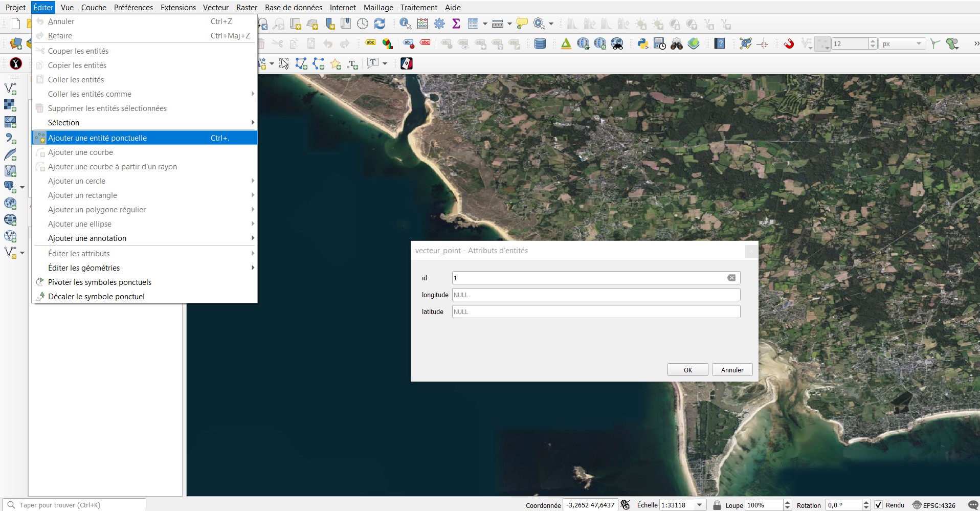The image size is (980, 511).
Task: Select Ajouter une entité ponctuelle menu entry
Action: tap(145, 138)
